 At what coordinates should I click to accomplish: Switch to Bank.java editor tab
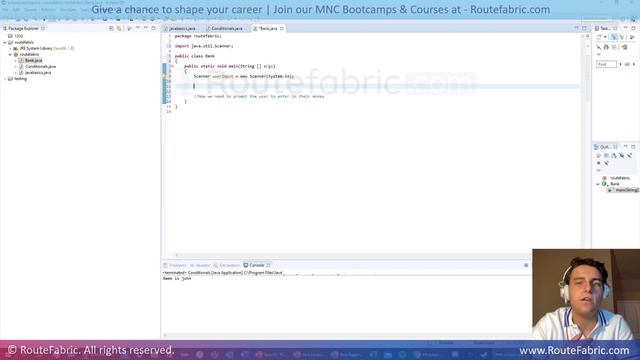point(268,29)
